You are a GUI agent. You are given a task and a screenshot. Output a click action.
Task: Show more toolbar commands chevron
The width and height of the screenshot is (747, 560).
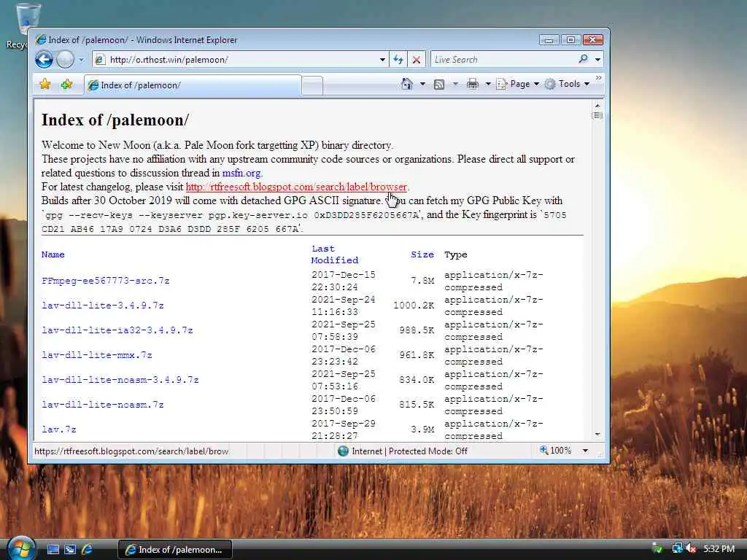[598, 77]
